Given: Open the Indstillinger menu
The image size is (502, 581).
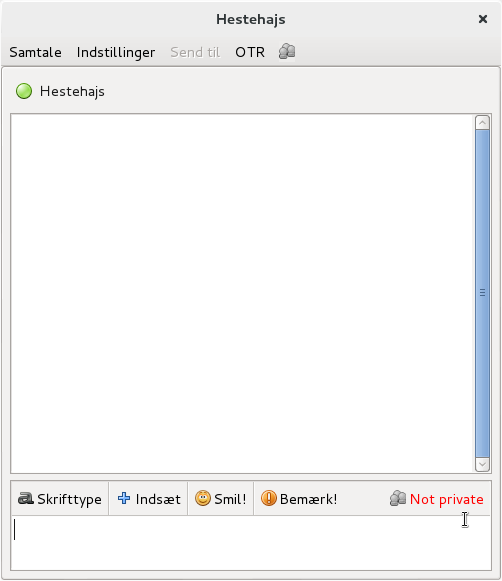Looking at the screenshot, I should [116, 52].
